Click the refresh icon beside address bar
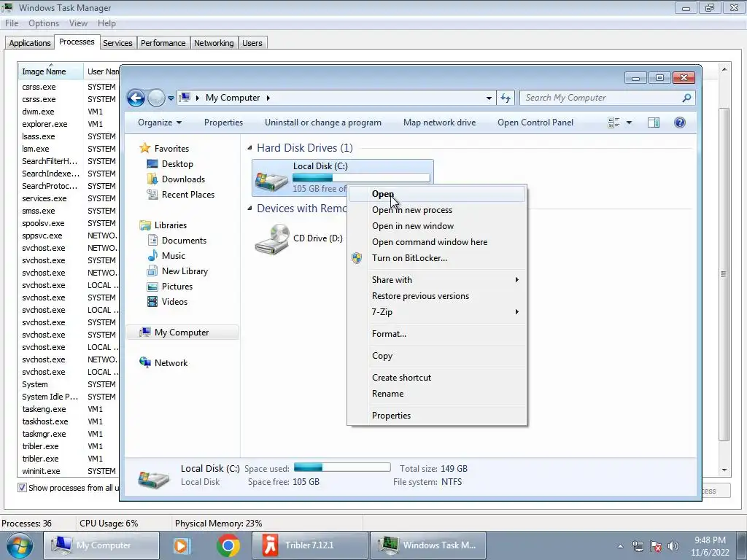This screenshot has height=560, width=747. (506, 98)
